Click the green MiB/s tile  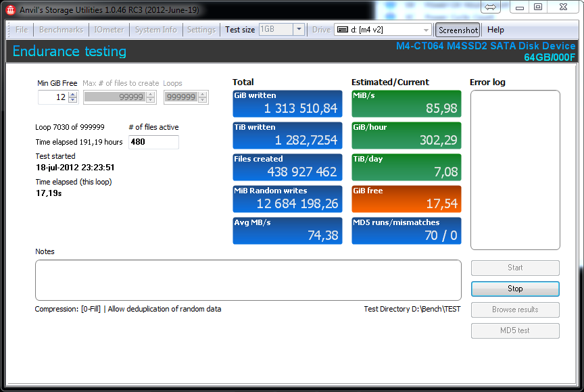[406, 103]
